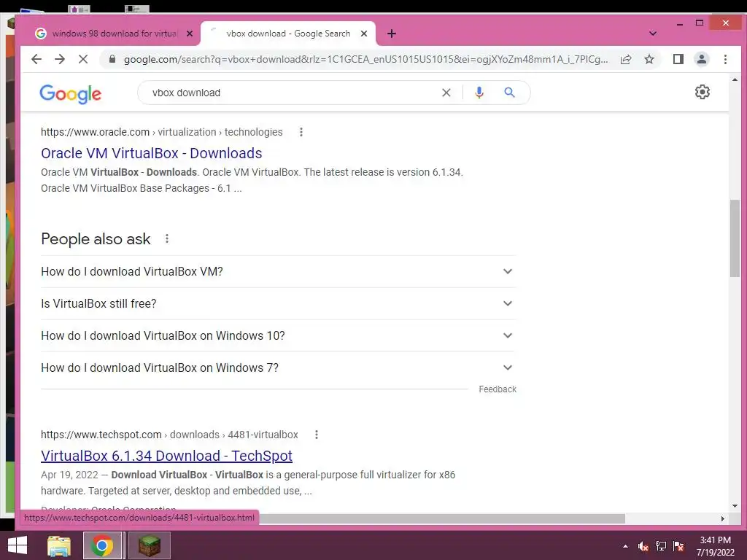Open the taskbar clock and date
Image resolution: width=747 pixels, height=560 pixels.
coord(715,546)
